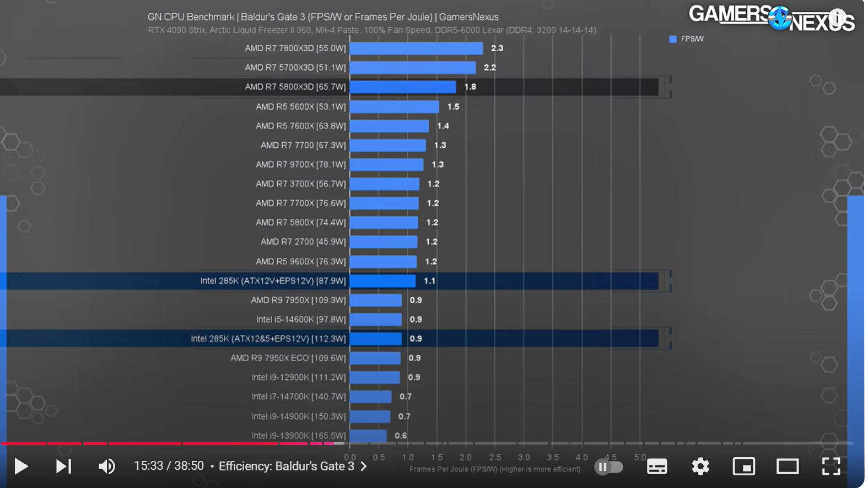This screenshot has height=488, width=868.
Task: Click the AMD R7 7700X [76.6W] label
Action: 301,203
